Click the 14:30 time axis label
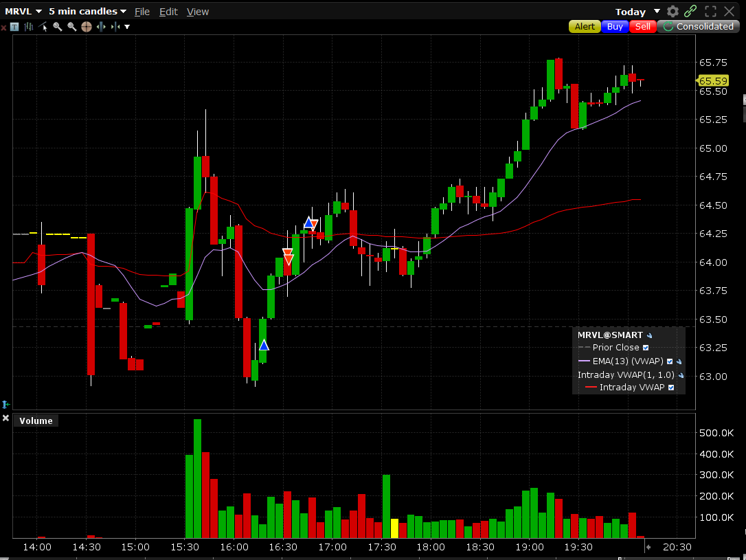This screenshot has width=746, height=560. pyautogui.click(x=87, y=547)
